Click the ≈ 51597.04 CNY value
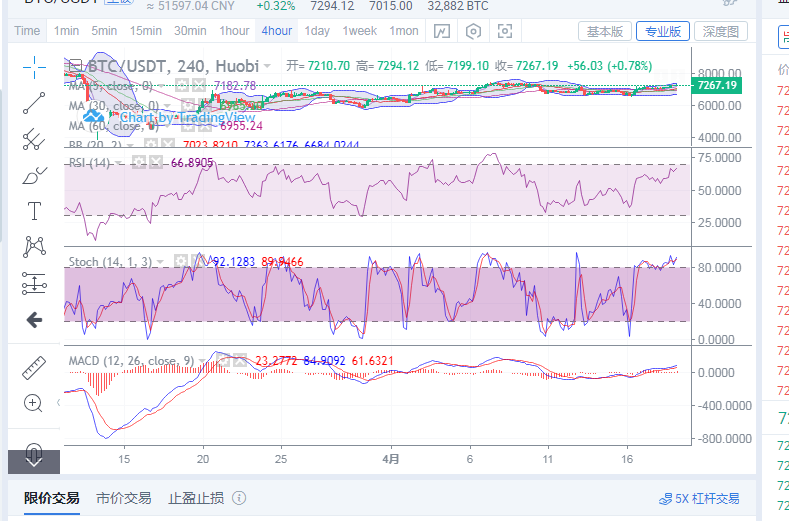The height and width of the screenshot is (521, 789). tap(190, 6)
